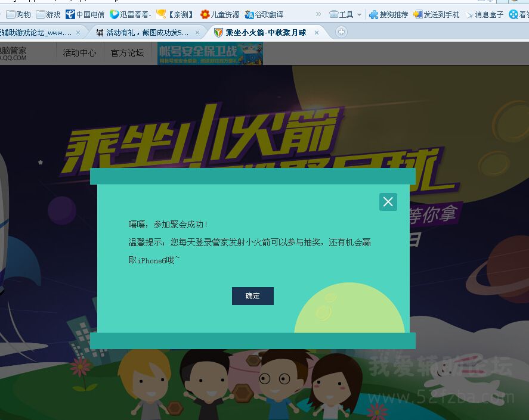The width and height of the screenshot is (529, 420).
Task: Close the 乘坐小火箭 tab
Action: pyautogui.click(x=317, y=33)
